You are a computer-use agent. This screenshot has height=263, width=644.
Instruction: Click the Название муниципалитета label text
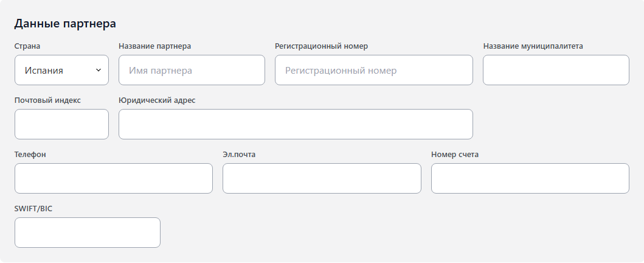(x=533, y=46)
